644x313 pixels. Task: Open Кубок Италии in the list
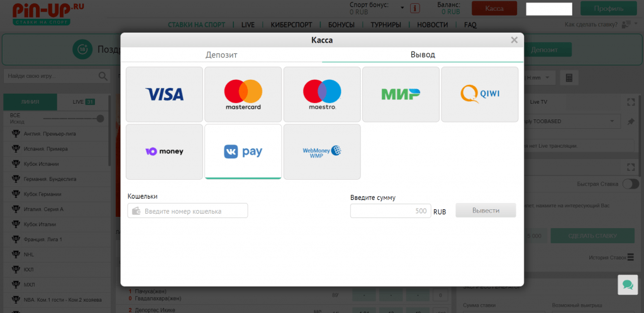point(55,224)
